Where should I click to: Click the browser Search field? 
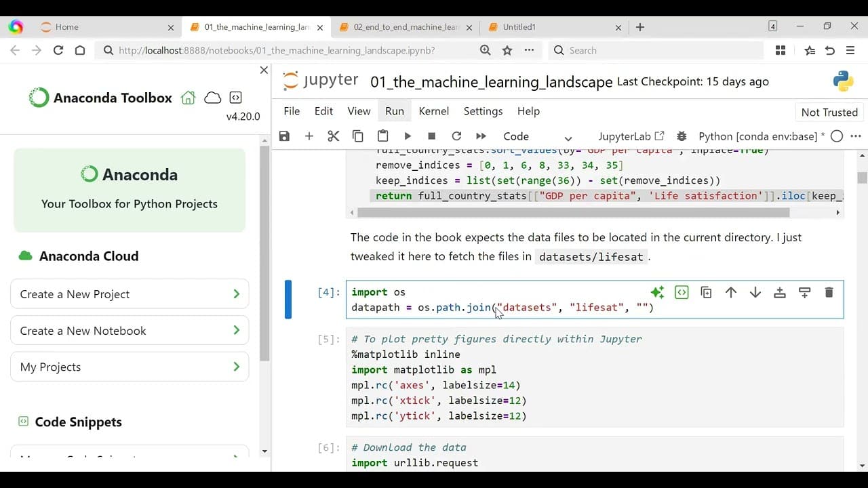tap(655, 50)
